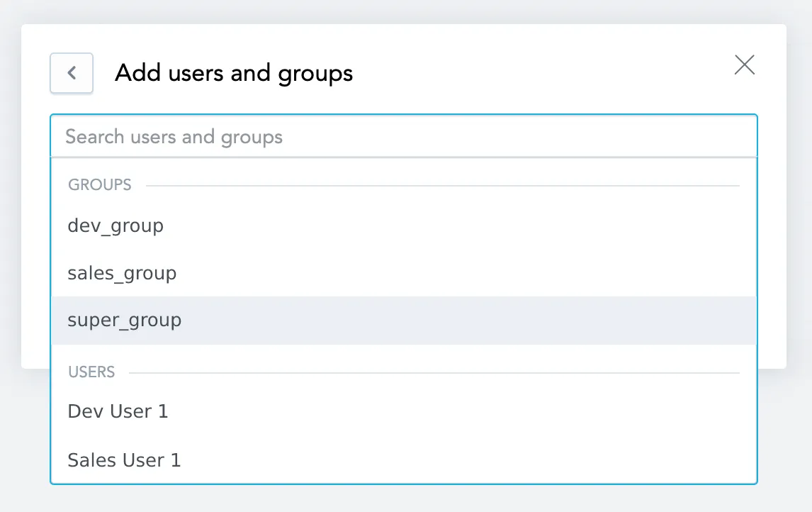Click the USERS section header
Screen dimensions: 812x512
coord(91,372)
